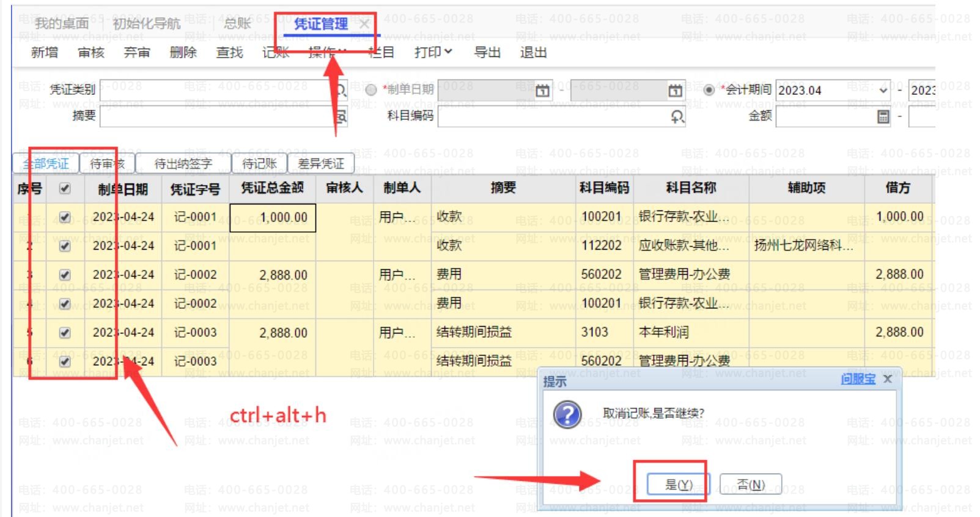Screen dimensions: 980x517
Task: Click the 凭证字号 column header
Action: [195, 189]
